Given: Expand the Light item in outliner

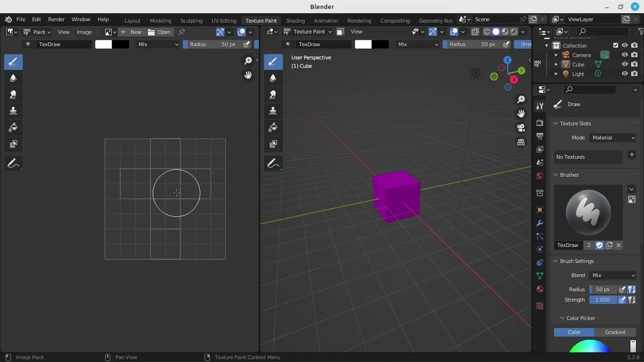Looking at the screenshot, I should point(556,74).
